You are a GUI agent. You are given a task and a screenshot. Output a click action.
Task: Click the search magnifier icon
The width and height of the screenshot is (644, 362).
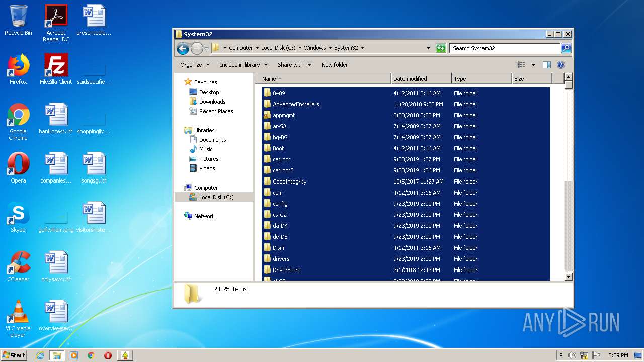point(566,48)
